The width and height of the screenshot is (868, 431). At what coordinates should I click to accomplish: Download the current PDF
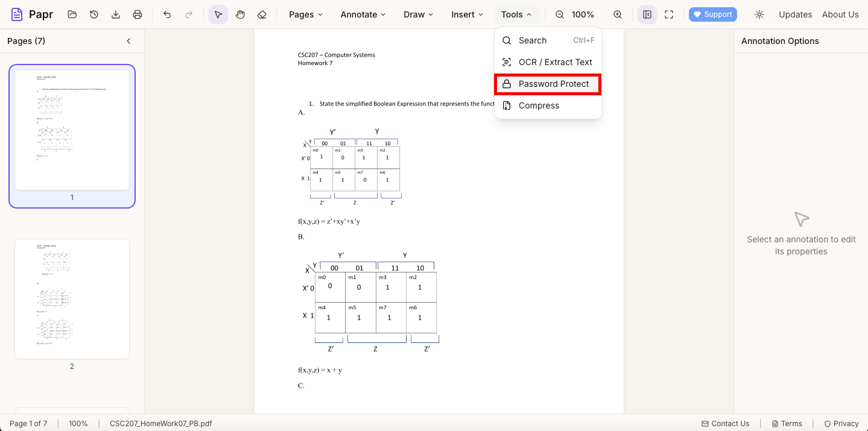(115, 14)
